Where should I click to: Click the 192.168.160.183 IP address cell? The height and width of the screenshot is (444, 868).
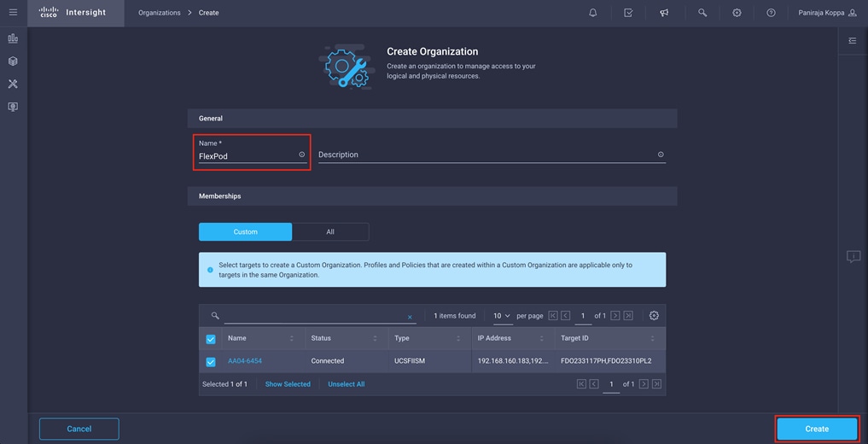(513, 361)
